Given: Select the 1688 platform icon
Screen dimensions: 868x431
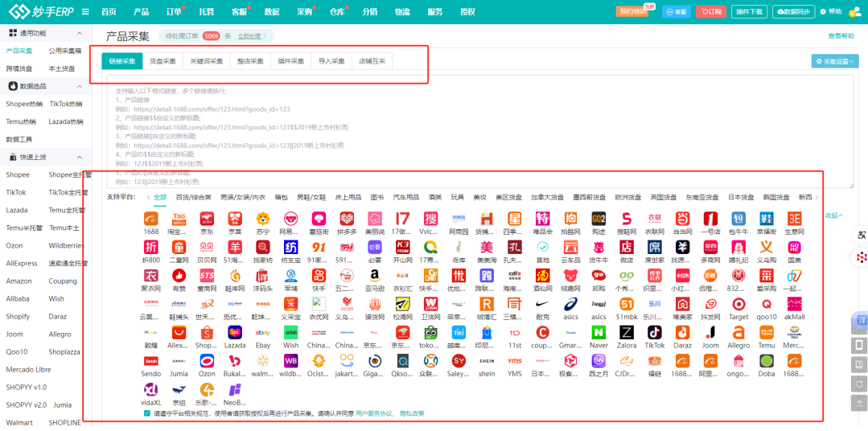Looking at the screenshot, I should pos(151,218).
